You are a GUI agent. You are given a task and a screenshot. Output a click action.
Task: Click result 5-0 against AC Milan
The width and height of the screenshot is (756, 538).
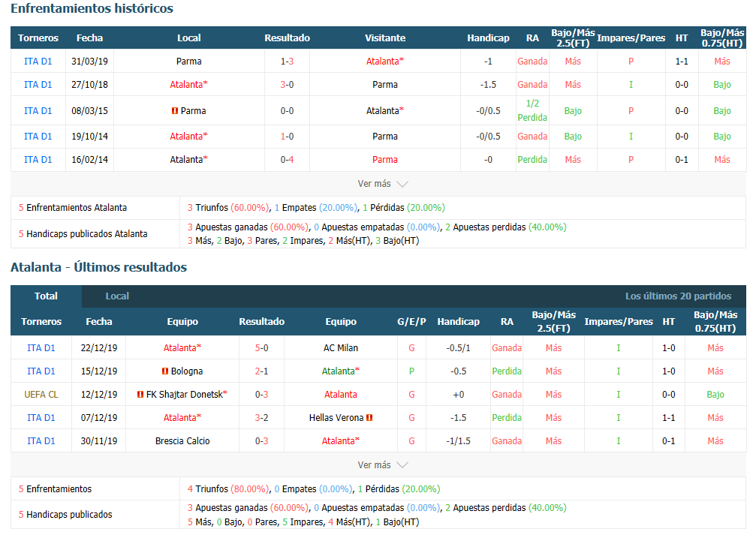(x=261, y=348)
